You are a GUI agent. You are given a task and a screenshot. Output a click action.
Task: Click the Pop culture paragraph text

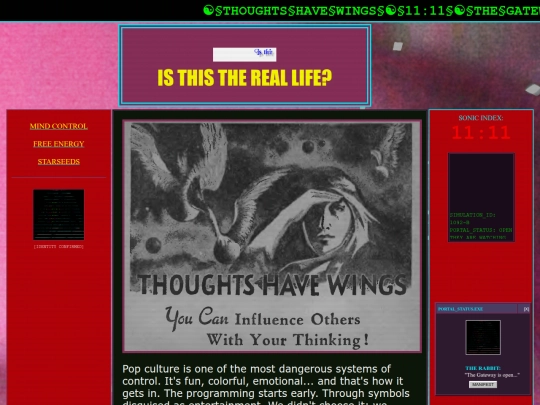[x=266, y=384]
